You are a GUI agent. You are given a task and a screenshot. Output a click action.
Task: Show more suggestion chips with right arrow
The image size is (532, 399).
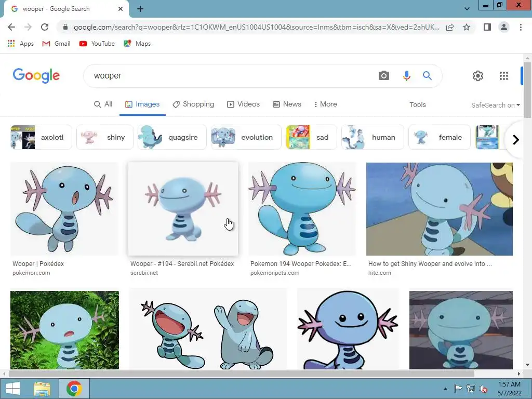516,139
